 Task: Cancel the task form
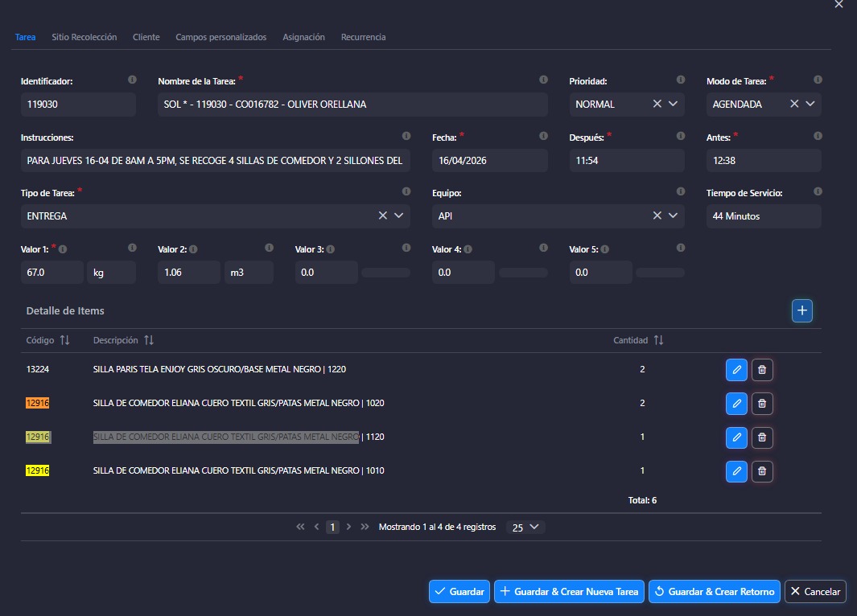(x=815, y=591)
